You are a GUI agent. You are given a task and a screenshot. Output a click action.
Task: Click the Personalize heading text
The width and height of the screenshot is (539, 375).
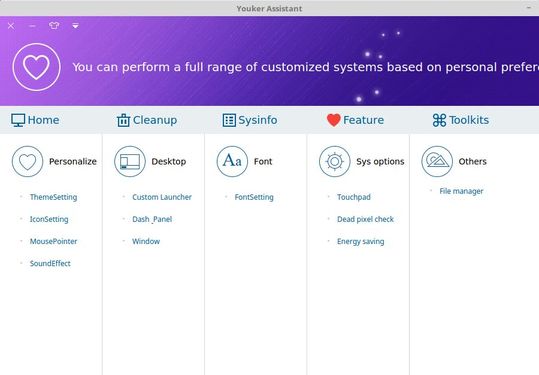pos(73,162)
